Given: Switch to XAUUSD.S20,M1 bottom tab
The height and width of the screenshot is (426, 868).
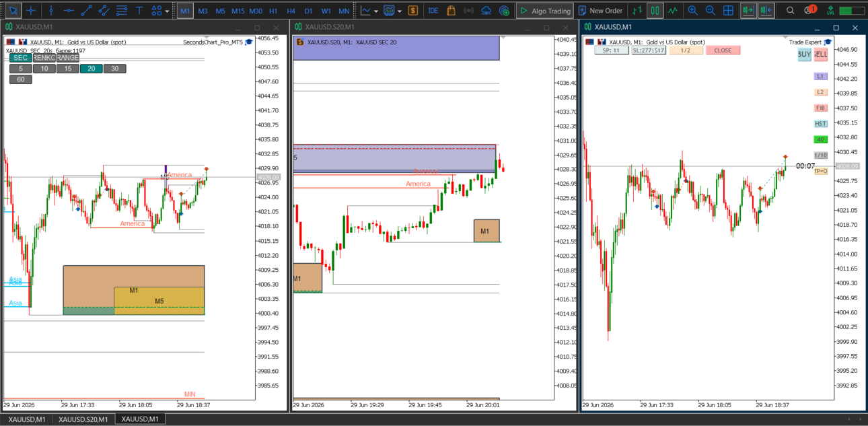Looking at the screenshot, I should [83, 419].
